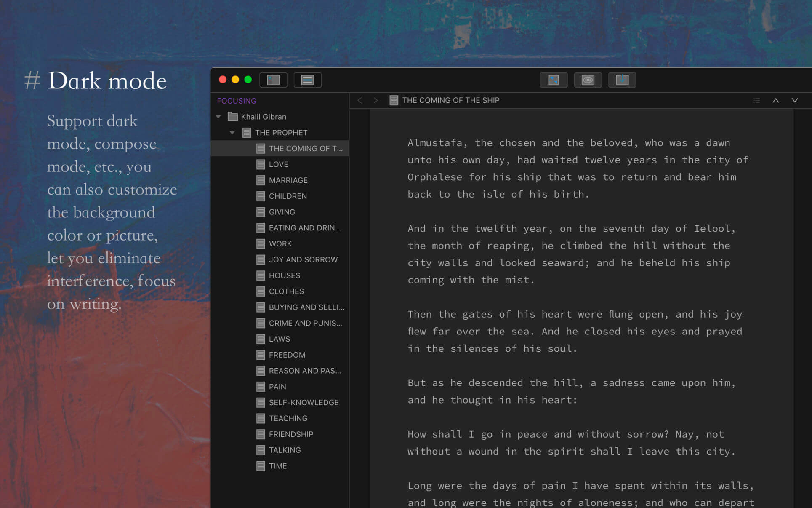Open the LOVE chapter
Viewport: 812px width, 508px height.
click(278, 164)
